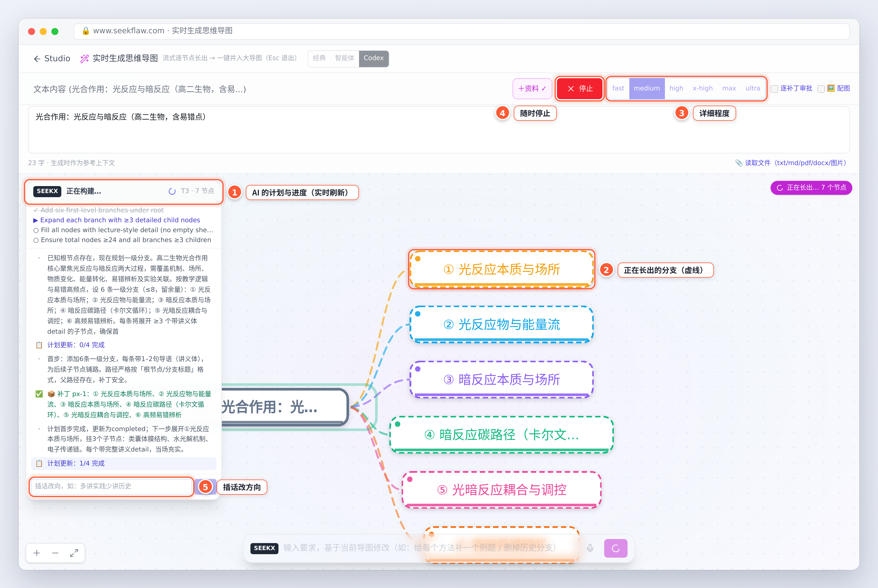Image resolution: width=878 pixels, height=588 pixels.
Task: Click the zoom out minus icon
Action: coord(55,553)
